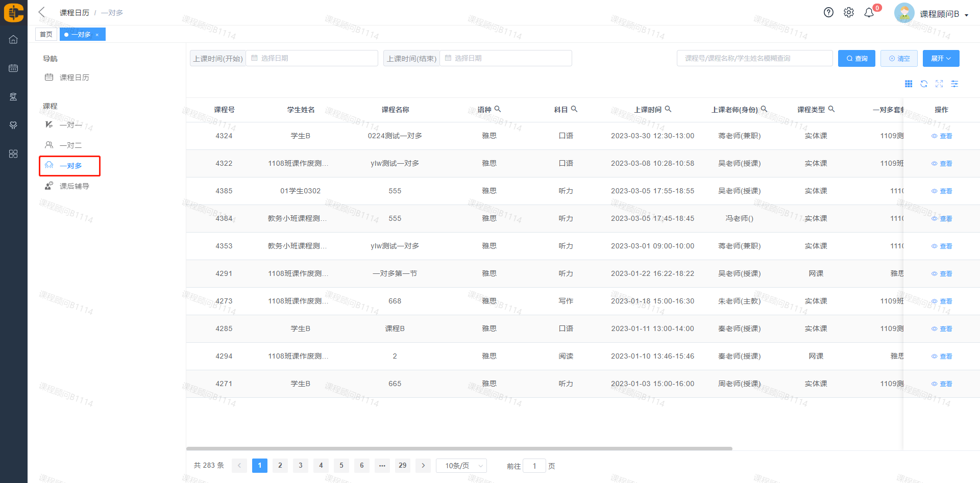Click the help question mark icon
Image resolution: width=980 pixels, height=483 pixels.
click(828, 13)
